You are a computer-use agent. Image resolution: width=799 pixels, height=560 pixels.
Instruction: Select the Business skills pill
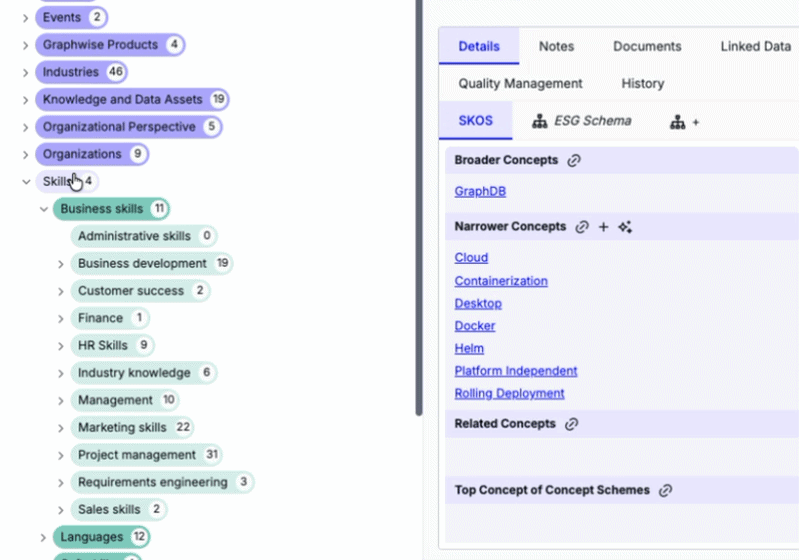(111, 209)
